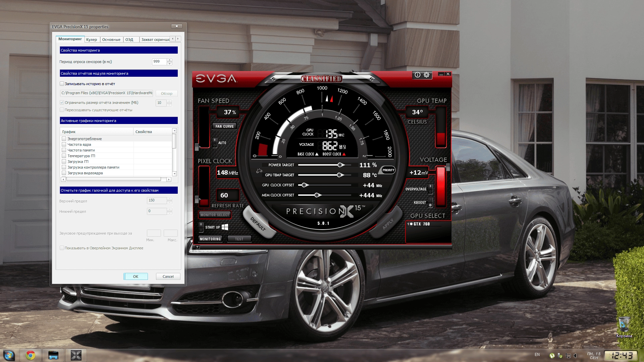Minimize the EVGA Precision window

441,74
